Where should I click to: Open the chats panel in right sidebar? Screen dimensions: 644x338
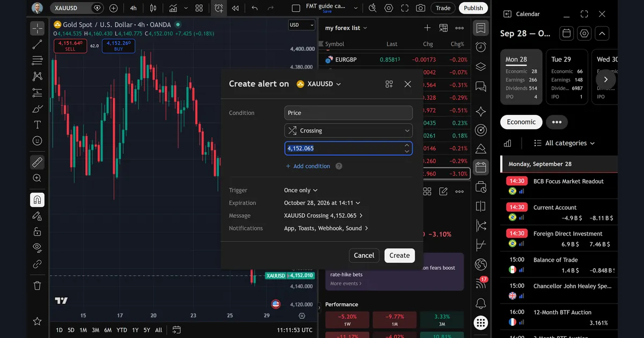tap(481, 87)
